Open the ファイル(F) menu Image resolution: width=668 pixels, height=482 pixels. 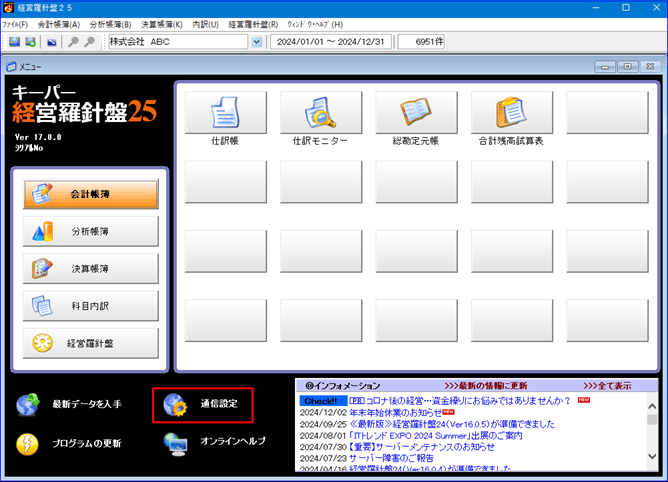[x=15, y=24]
